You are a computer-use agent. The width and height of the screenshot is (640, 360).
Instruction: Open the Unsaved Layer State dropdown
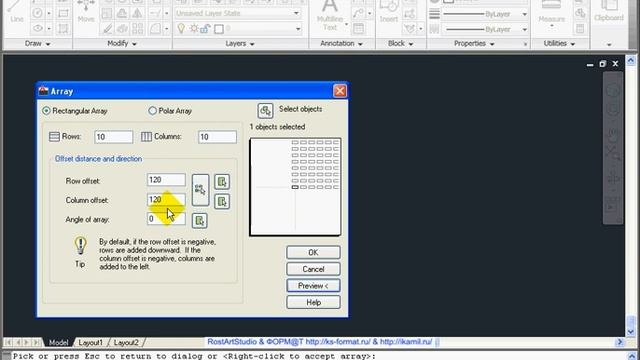(296, 13)
